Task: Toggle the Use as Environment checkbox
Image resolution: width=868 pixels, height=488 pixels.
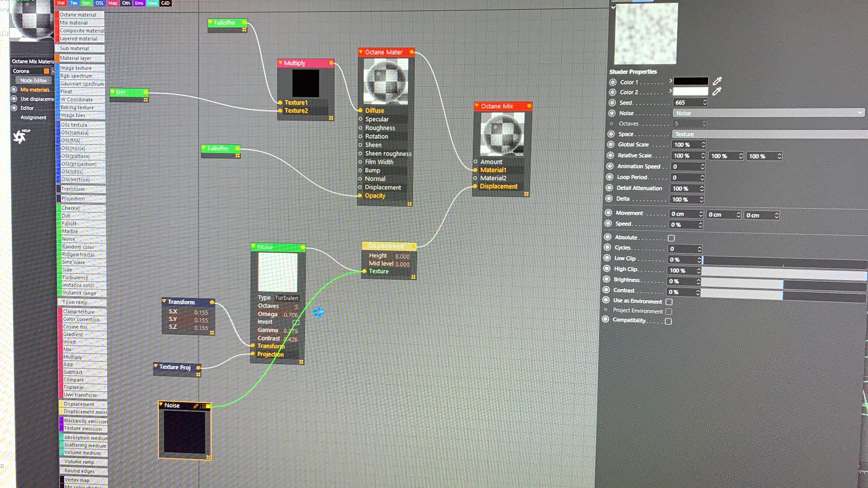Action: click(x=669, y=301)
